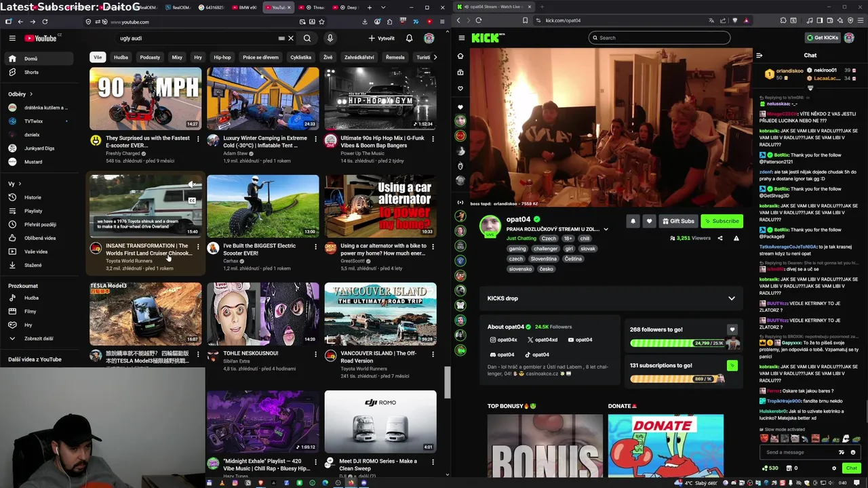Click the Kick sidebar home icon
This screenshot has height=488, width=868.
460,56
